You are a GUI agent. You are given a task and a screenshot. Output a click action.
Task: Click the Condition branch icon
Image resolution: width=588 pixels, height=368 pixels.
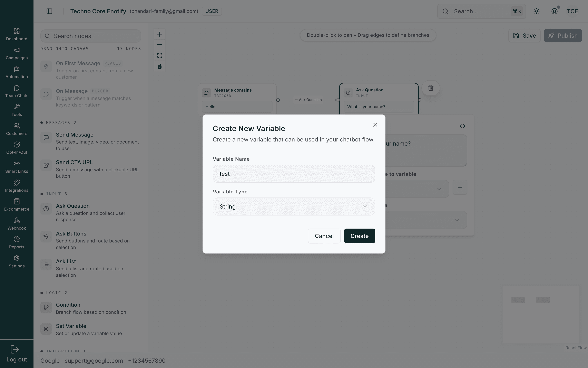46,308
